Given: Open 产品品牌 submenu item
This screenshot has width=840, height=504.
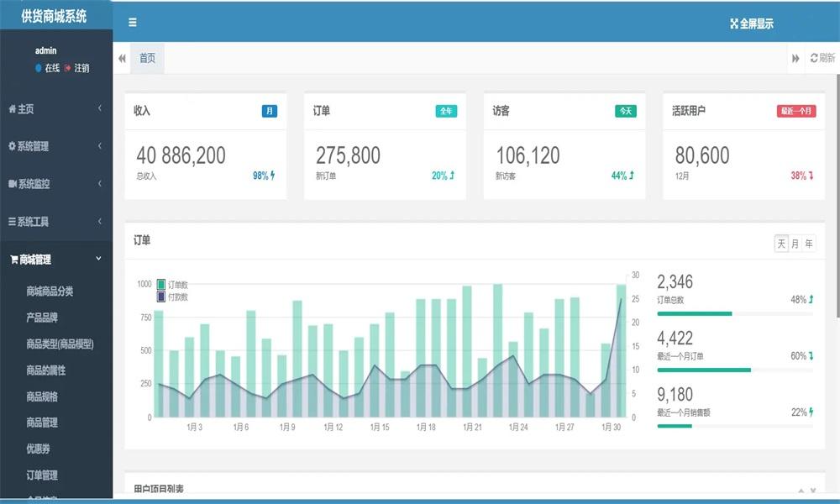Looking at the screenshot, I should click(x=42, y=318).
